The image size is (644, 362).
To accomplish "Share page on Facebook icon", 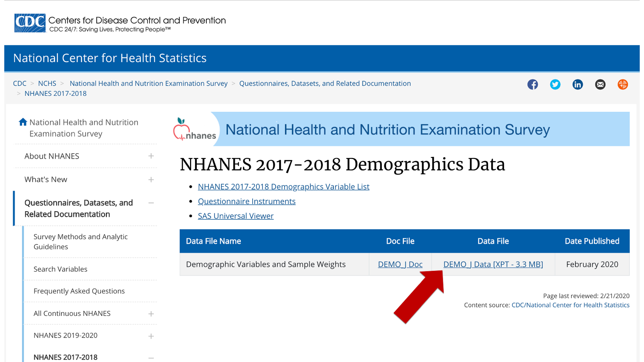I will (x=532, y=85).
